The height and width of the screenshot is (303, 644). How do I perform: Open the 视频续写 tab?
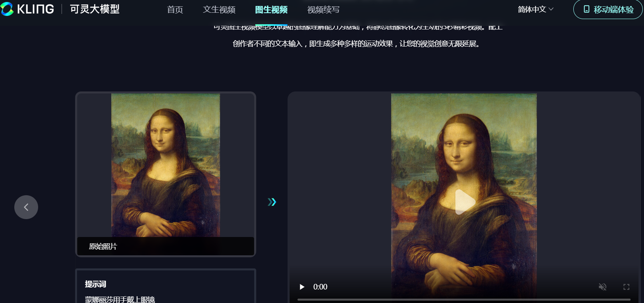pos(323,10)
